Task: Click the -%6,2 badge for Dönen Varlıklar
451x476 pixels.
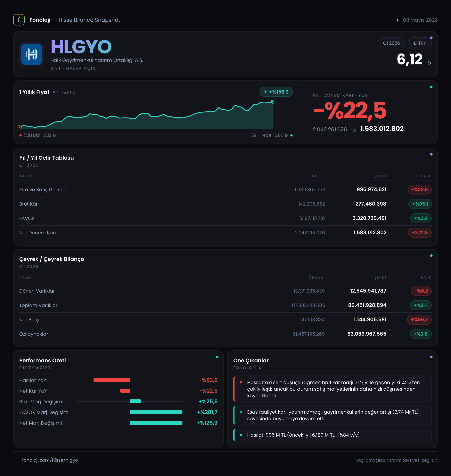Action: point(421,291)
